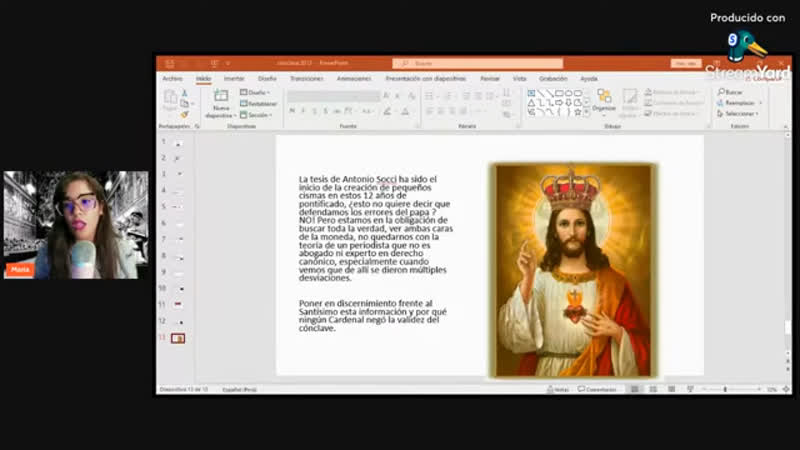Select slide 13 thumbnail
This screenshot has width=800, height=450.
[x=178, y=338]
